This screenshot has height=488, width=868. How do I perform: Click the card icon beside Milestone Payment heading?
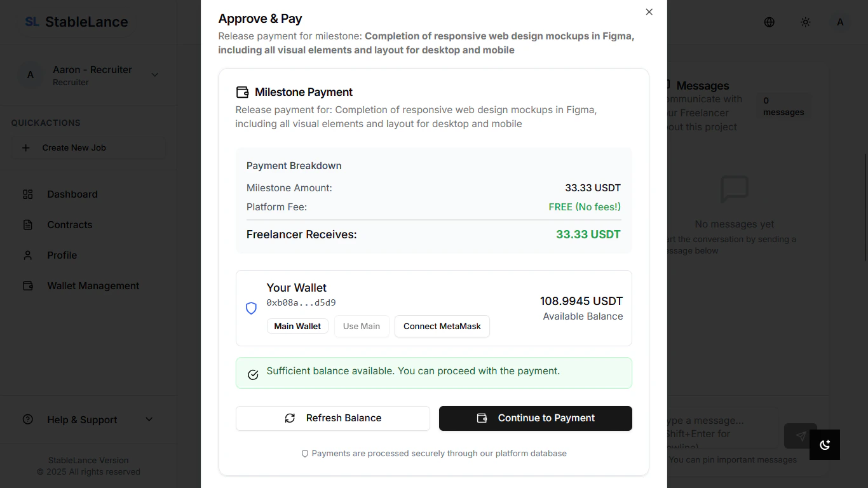tap(242, 91)
